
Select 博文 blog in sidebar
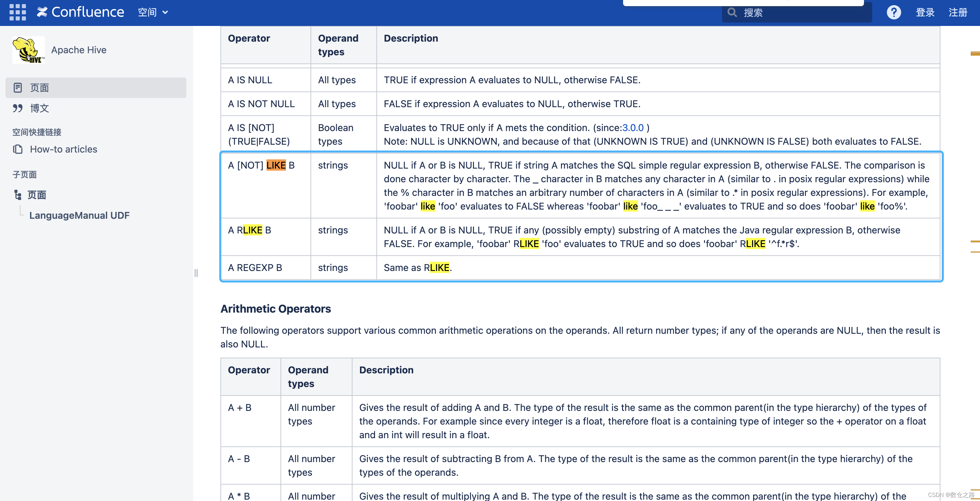[x=40, y=108]
